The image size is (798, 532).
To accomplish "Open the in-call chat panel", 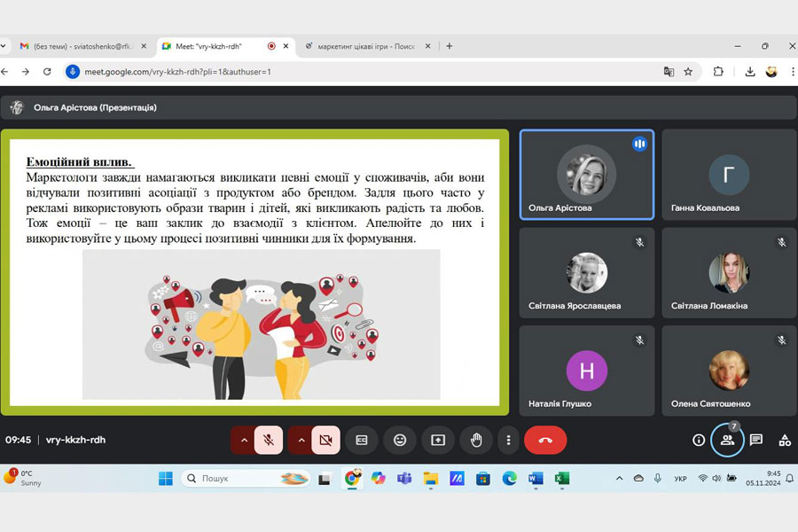I will pyautogui.click(x=756, y=440).
